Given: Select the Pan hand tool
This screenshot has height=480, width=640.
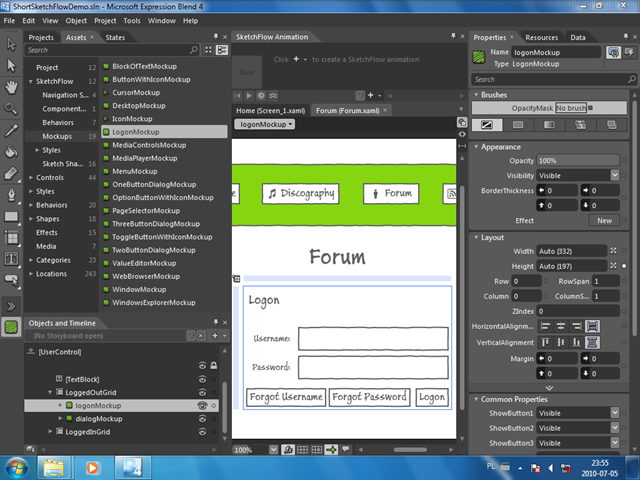Looking at the screenshot, I should [x=11, y=87].
